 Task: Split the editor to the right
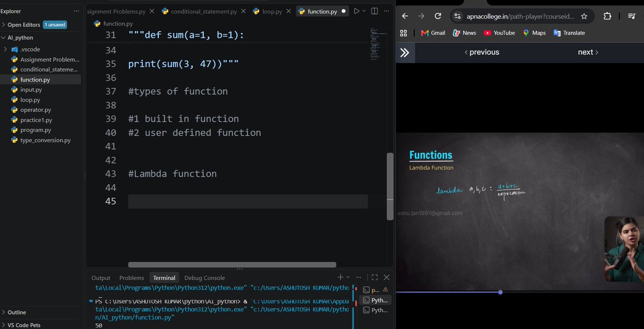point(375,11)
